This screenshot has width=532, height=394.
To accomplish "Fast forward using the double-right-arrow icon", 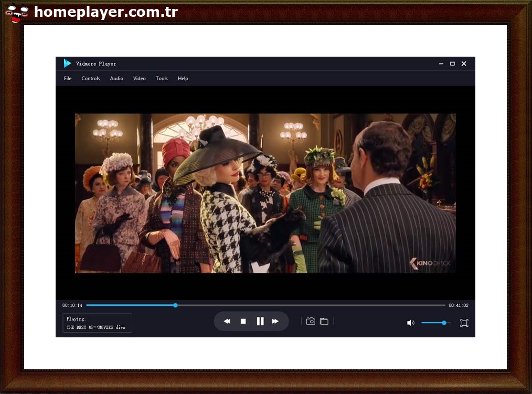I will [x=275, y=321].
